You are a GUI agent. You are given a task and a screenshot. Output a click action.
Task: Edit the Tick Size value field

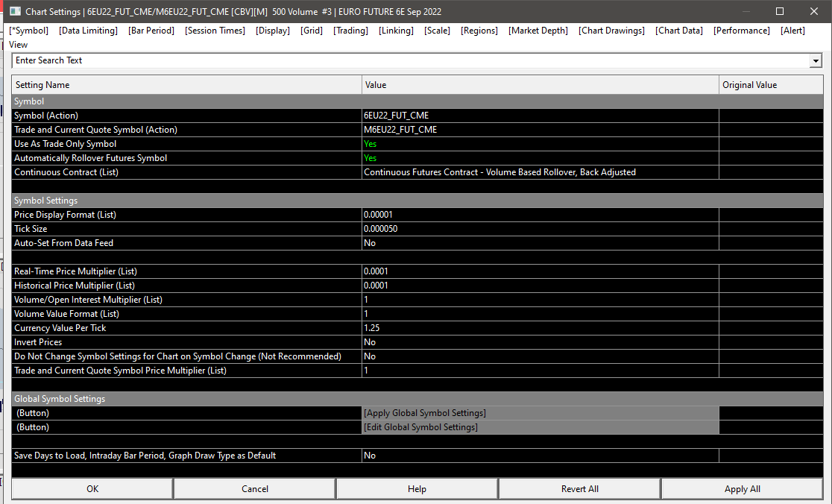click(540, 229)
